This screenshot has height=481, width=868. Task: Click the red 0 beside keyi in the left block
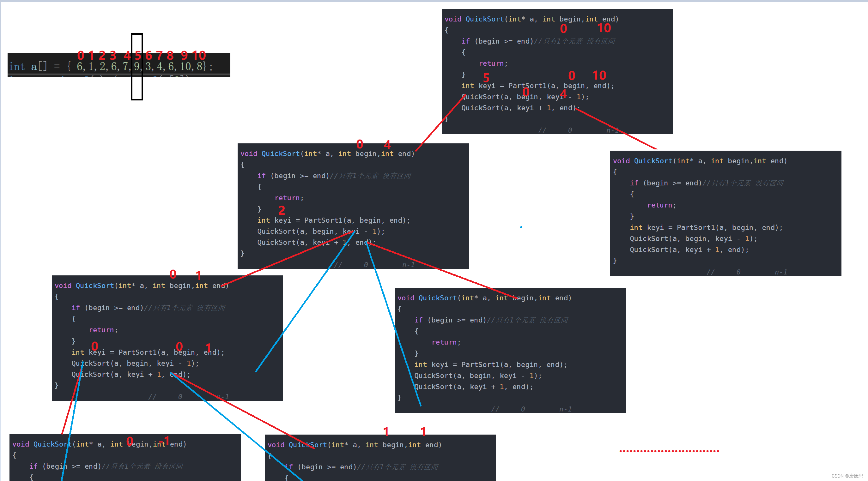pyautogui.click(x=95, y=346)
